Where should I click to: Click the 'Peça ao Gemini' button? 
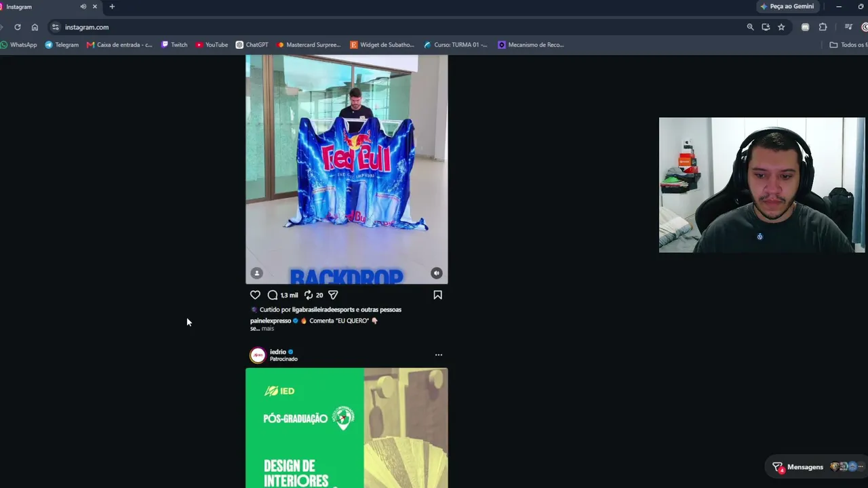click(x=787, y=7)
